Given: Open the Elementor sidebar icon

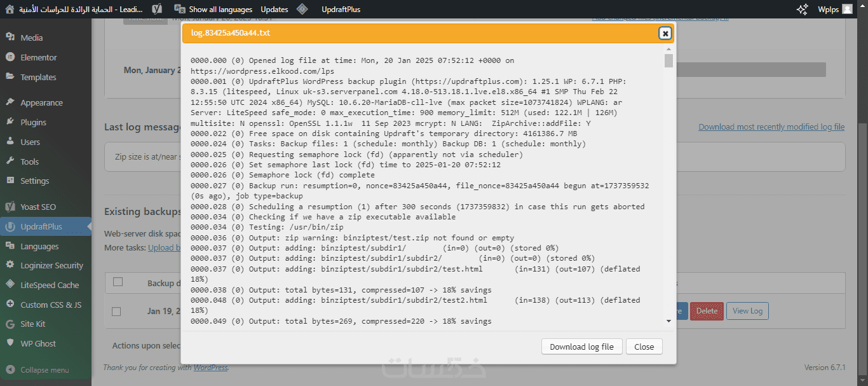Looking at the screenshot, I should pos(10,57).
